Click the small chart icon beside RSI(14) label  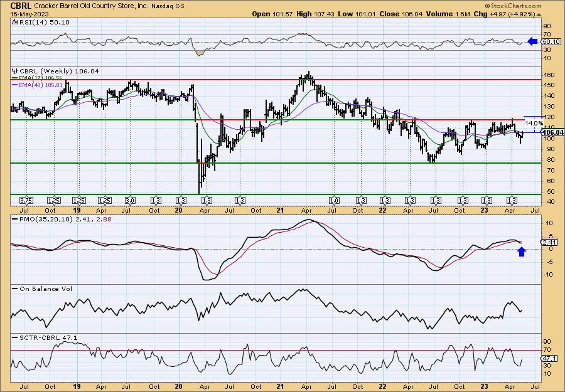click(14, 22)
